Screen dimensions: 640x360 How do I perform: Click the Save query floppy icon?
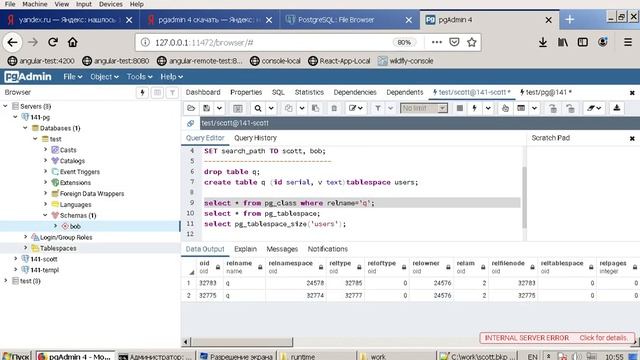(x=207, y=108)
